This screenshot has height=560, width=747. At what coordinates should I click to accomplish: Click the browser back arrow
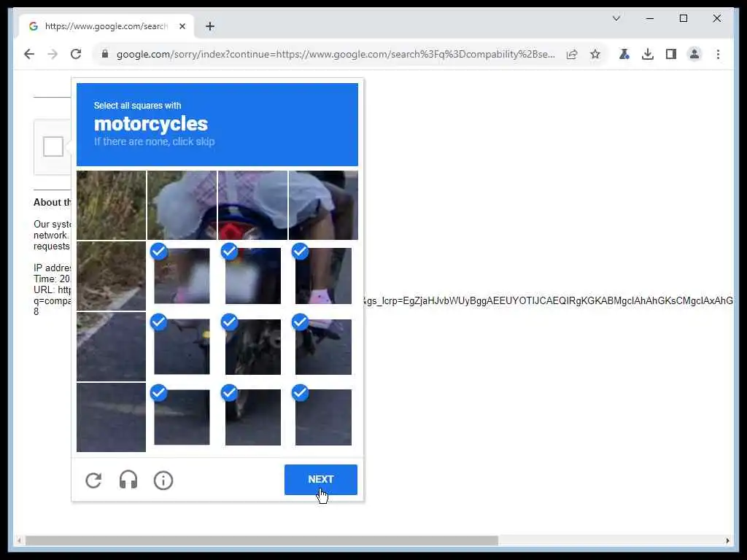[29, 54]
